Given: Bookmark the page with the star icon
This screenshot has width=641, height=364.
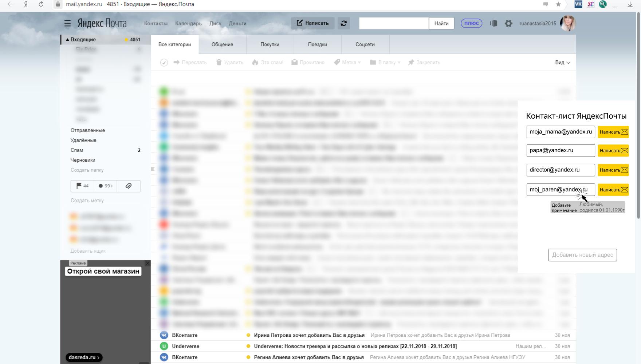Looking at the screenshot, I should pyautogui.click(x=558, y=4).
